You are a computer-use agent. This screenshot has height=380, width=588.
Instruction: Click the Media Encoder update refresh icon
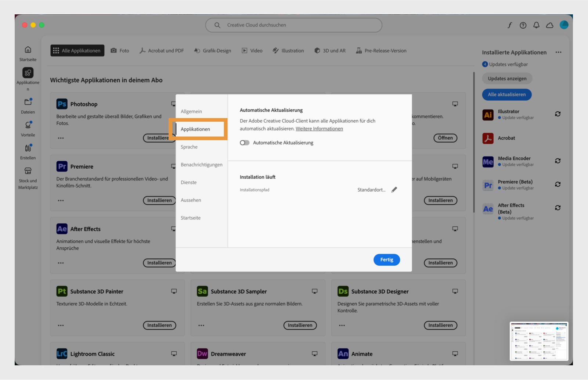click(x=558, y=161)
